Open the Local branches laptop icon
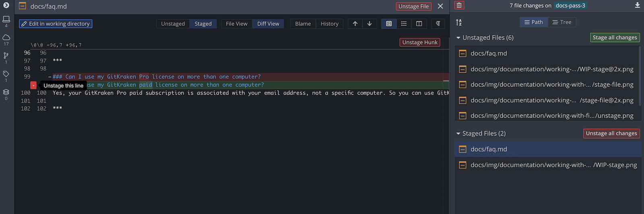 (x=6, y=19)
